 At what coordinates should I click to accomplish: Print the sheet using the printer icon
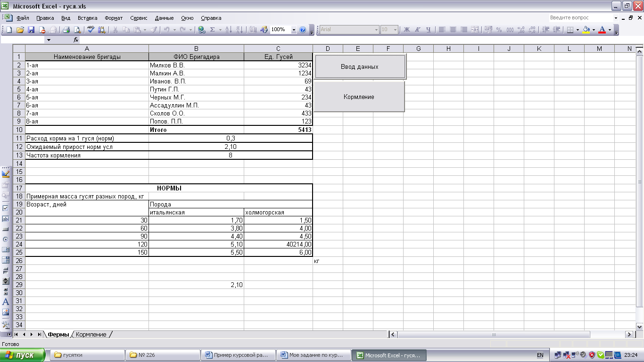tap(66, 30)
